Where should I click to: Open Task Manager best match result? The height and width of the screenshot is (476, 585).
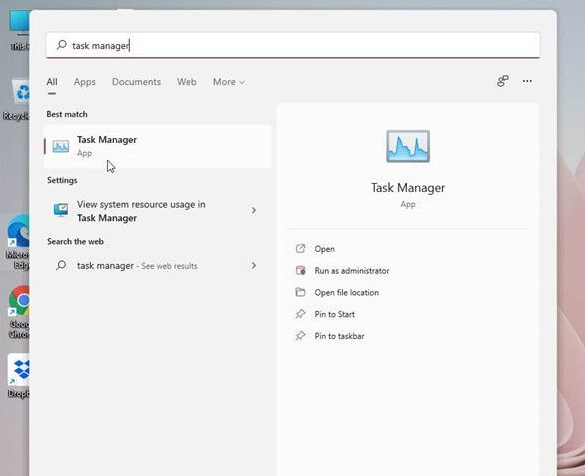tap(158, 146)
